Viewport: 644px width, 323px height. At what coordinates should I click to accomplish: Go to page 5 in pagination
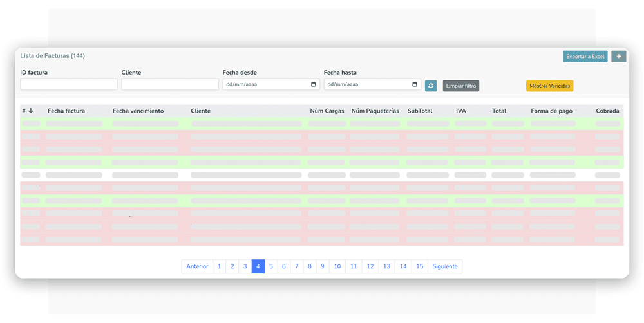pos(270,266)
